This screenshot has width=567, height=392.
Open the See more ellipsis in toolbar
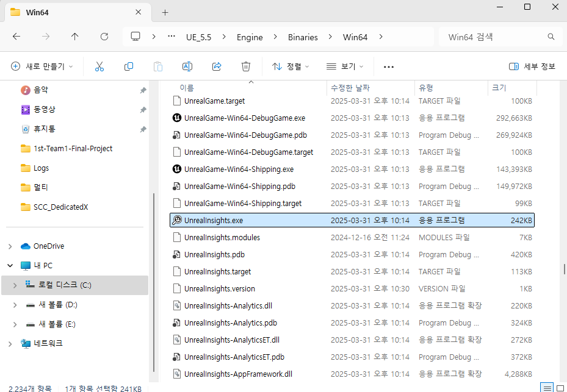389,67
